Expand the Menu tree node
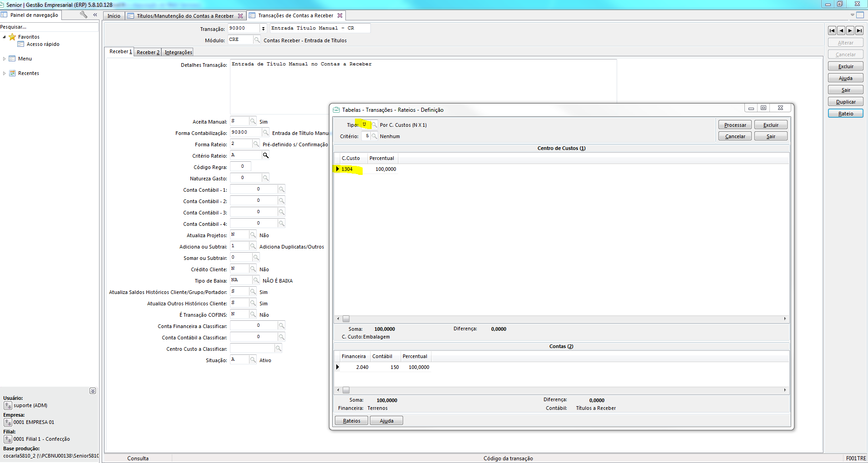The width and height of the screenshot is (868, 463). (5, 59)
